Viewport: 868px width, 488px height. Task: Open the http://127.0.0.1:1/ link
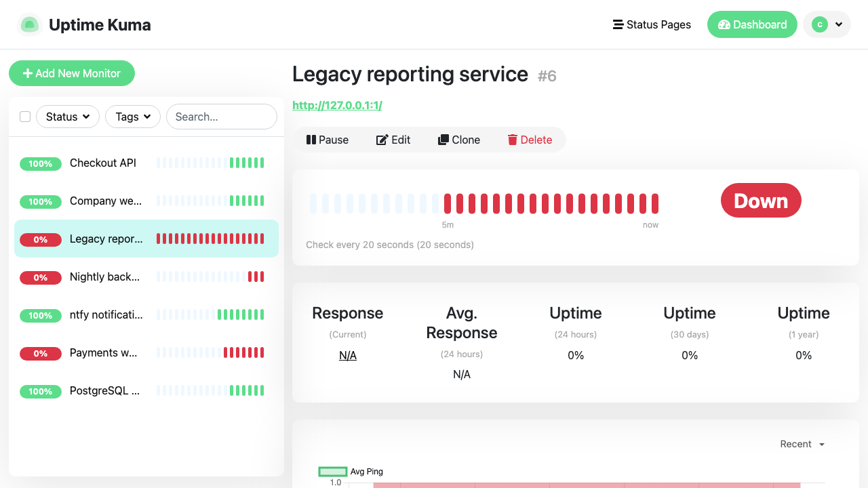point(337,105)
